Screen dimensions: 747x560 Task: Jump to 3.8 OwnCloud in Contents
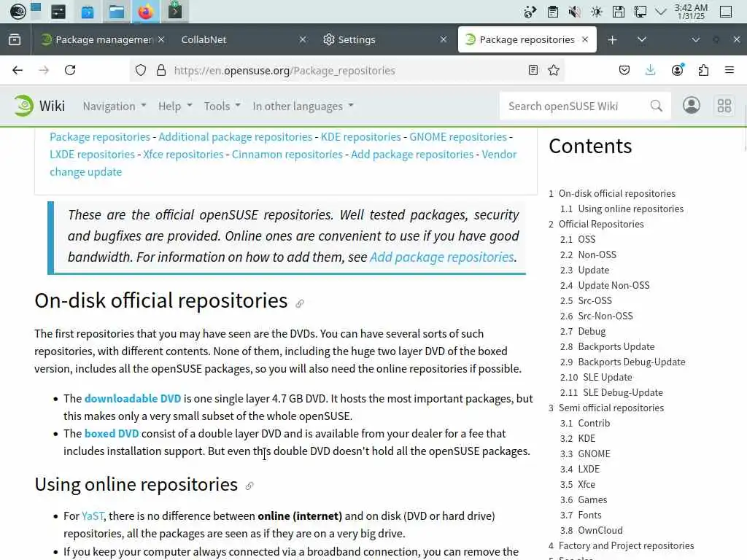(600, 531)
